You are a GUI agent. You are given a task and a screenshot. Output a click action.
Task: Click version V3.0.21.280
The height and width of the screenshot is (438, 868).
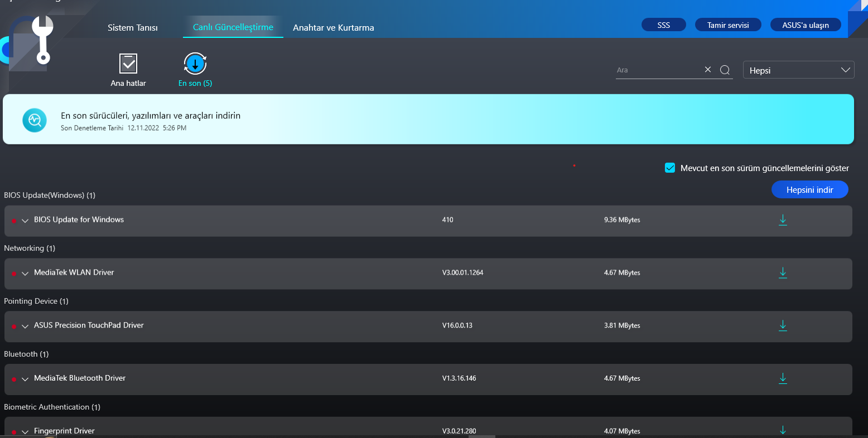[x=459, y=431]
